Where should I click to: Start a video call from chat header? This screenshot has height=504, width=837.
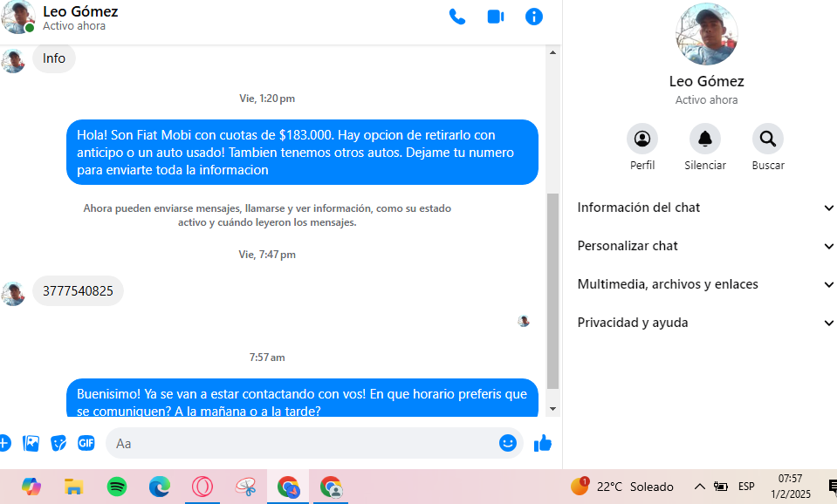coord(496,17)
